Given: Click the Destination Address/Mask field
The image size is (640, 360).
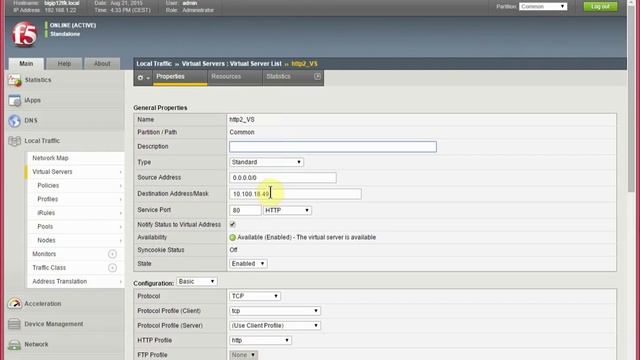Looking at the screenshot, I should point(295,194).
